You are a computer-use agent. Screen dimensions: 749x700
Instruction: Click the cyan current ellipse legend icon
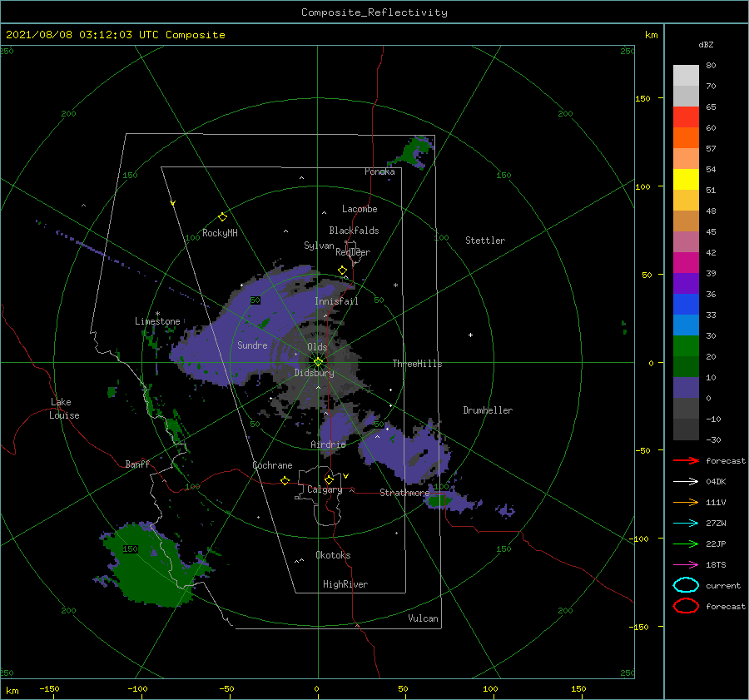coord(686,585)
